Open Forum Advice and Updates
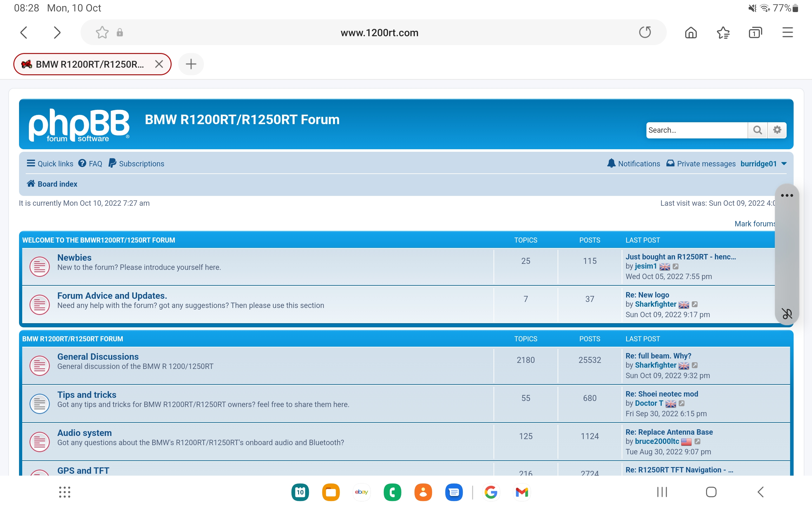This screenshot has width=812, height=508. [x=112, y=295]
